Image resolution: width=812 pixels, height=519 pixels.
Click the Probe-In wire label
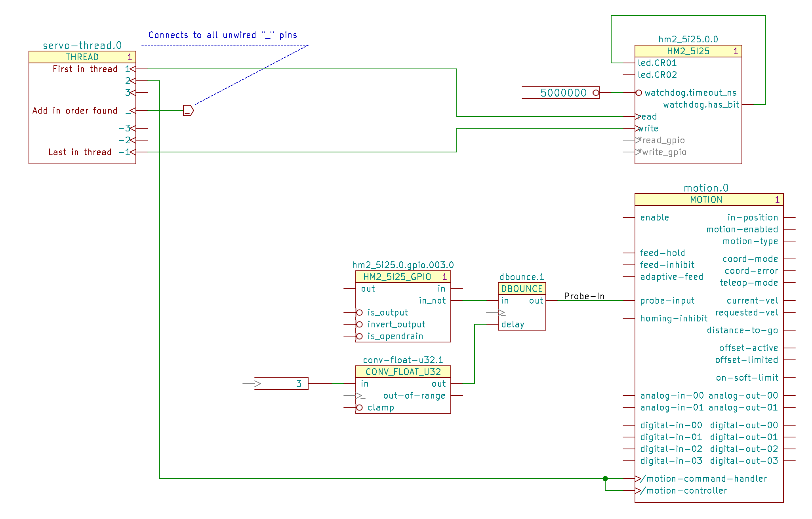coord(584,296)
